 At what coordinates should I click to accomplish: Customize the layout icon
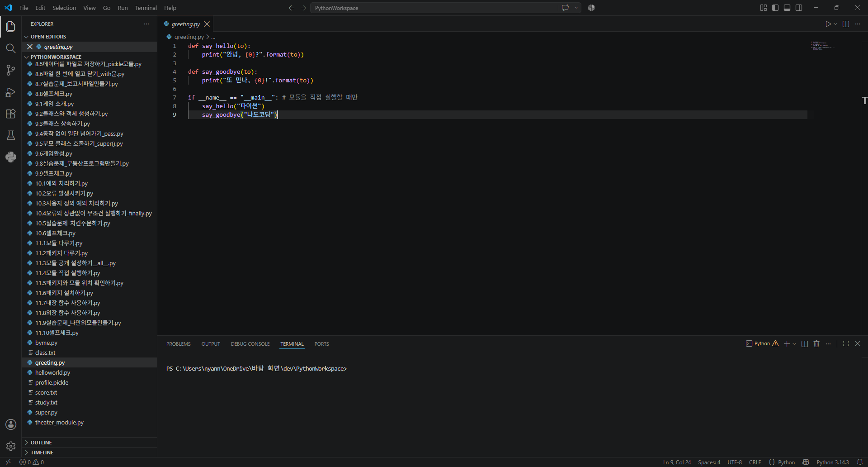(x=764, y=8)
